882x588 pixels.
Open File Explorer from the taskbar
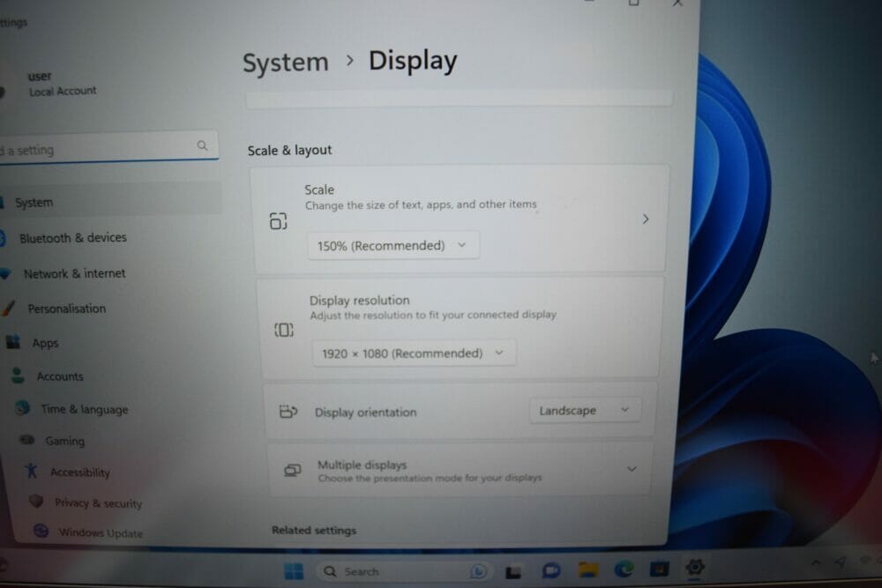(x=587, y=570)
